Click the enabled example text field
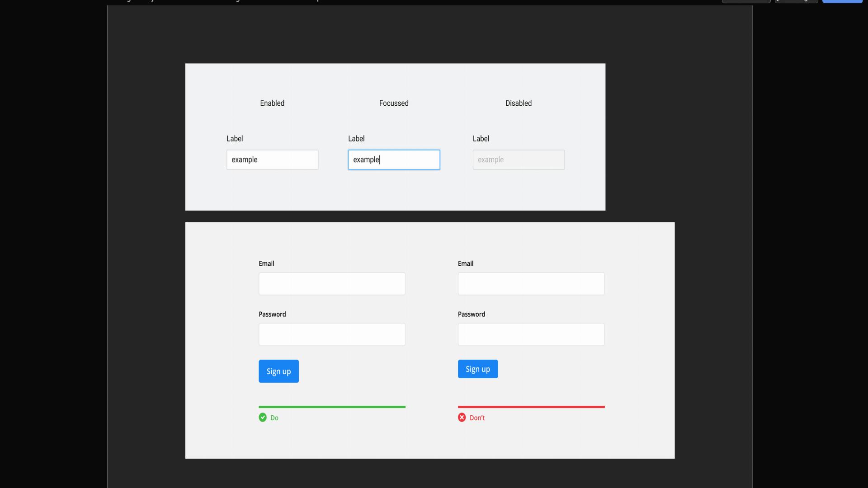Viewport: 868px width, 488px height. (272, 160)
